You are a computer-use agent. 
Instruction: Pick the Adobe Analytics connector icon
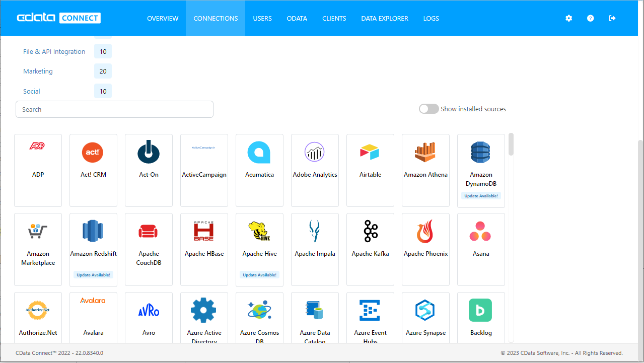click(315, 152)
